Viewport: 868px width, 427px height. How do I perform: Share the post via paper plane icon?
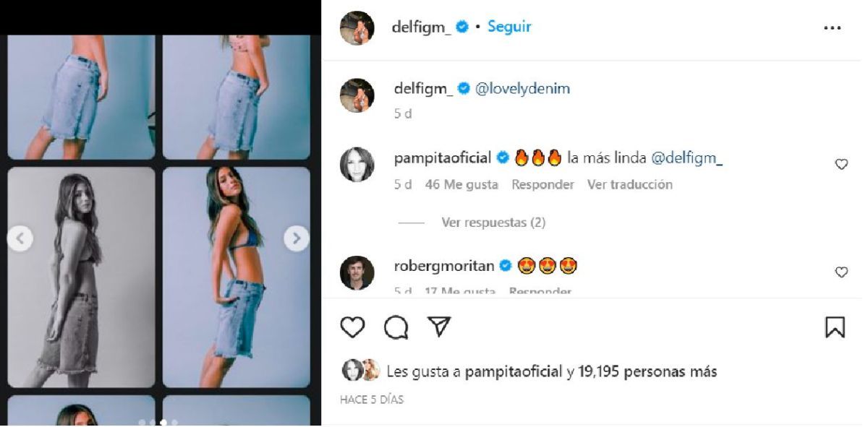(x=439, y=327)
